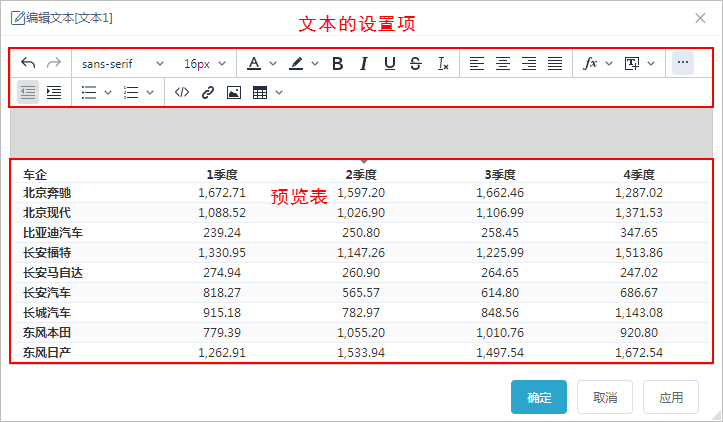
Task: Toggle underline formatting
Action: tap(390, 63)
